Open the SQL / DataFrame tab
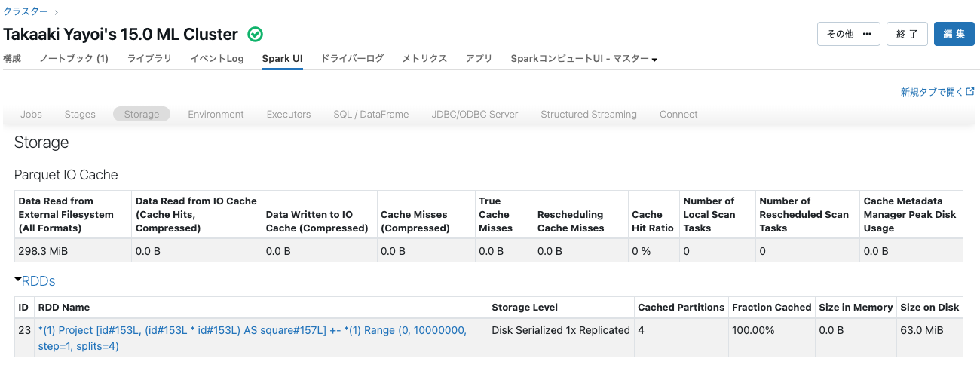The width and height of the screenshot is (980, 380). click(x=371, y=115)
